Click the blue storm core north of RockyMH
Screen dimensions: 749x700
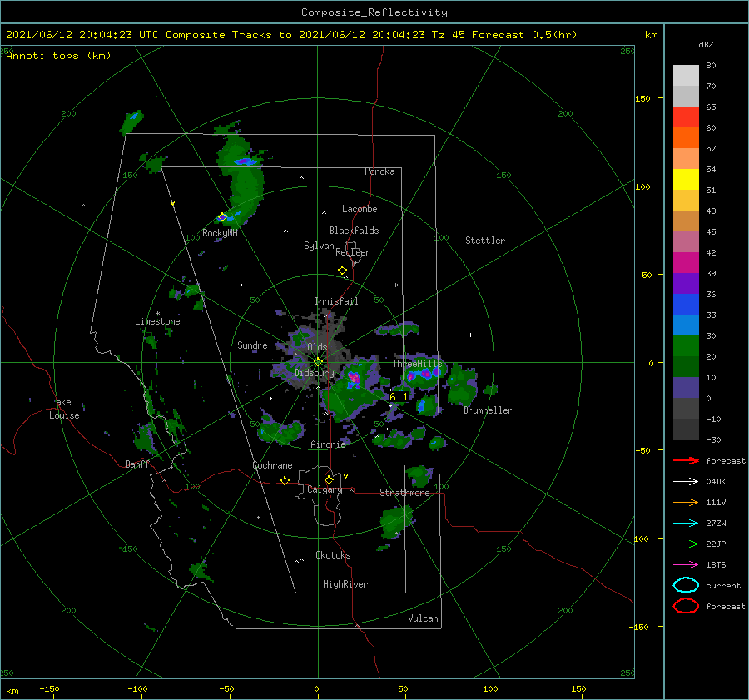coord(245,161)
